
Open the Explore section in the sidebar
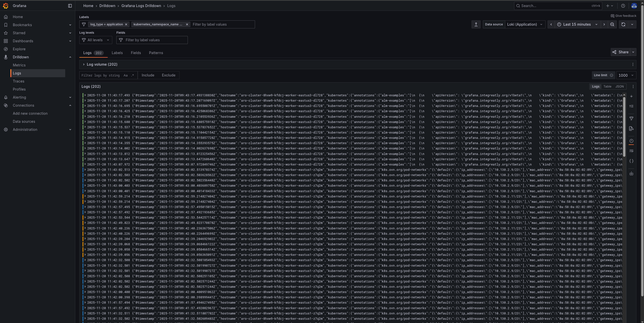19,49
